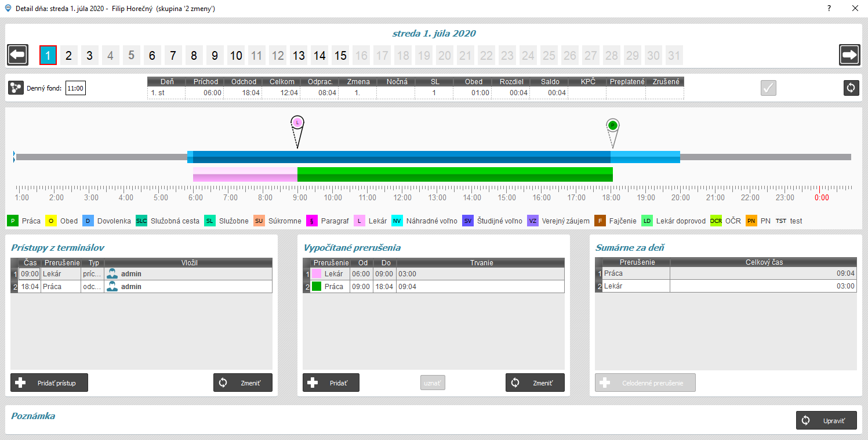
Task: Click the '1. st' day cell
Action: click(x=166, y=93)
